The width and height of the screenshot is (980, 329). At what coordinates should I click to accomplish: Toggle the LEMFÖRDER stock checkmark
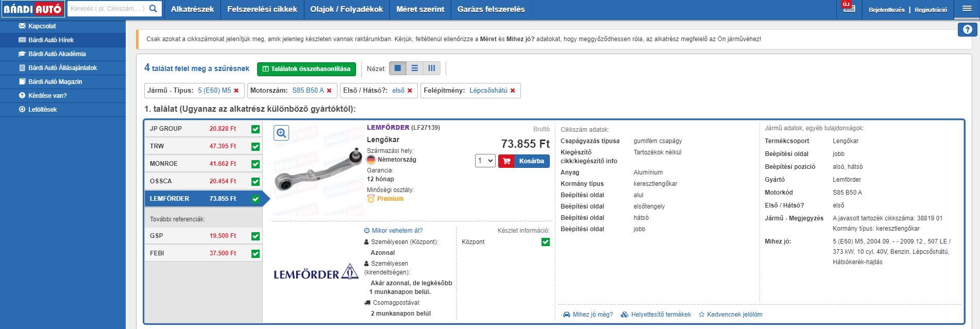256,199
